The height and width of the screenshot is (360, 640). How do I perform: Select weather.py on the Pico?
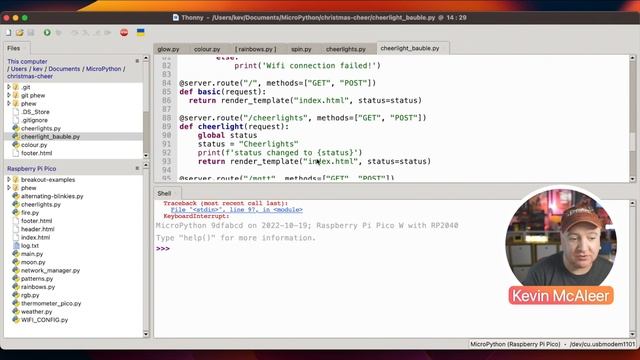[36, 311]
